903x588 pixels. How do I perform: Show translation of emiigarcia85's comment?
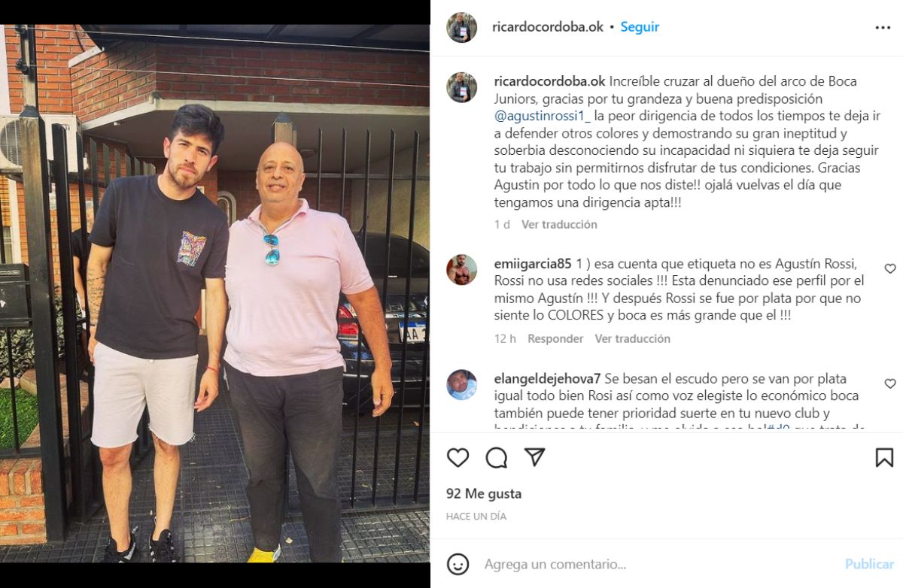point(632,338)
